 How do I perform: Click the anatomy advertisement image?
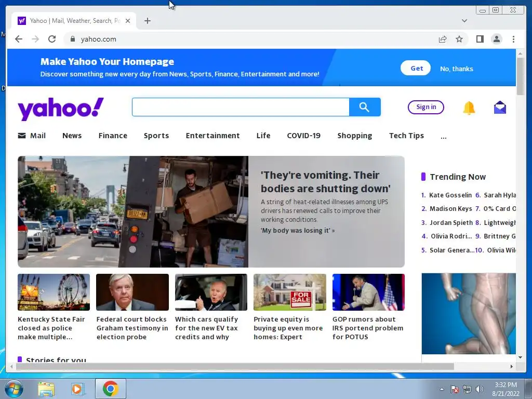coord(469,313)
